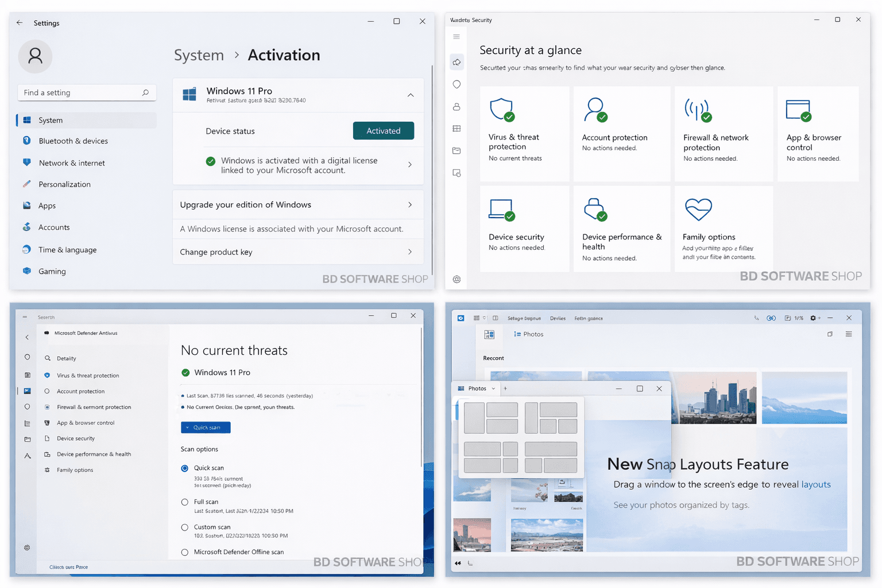Image resolution: width=882 pixels, height=588 pixels.
Task: Open the settings gear in Windows Security
Action: [x=457, y=279]
